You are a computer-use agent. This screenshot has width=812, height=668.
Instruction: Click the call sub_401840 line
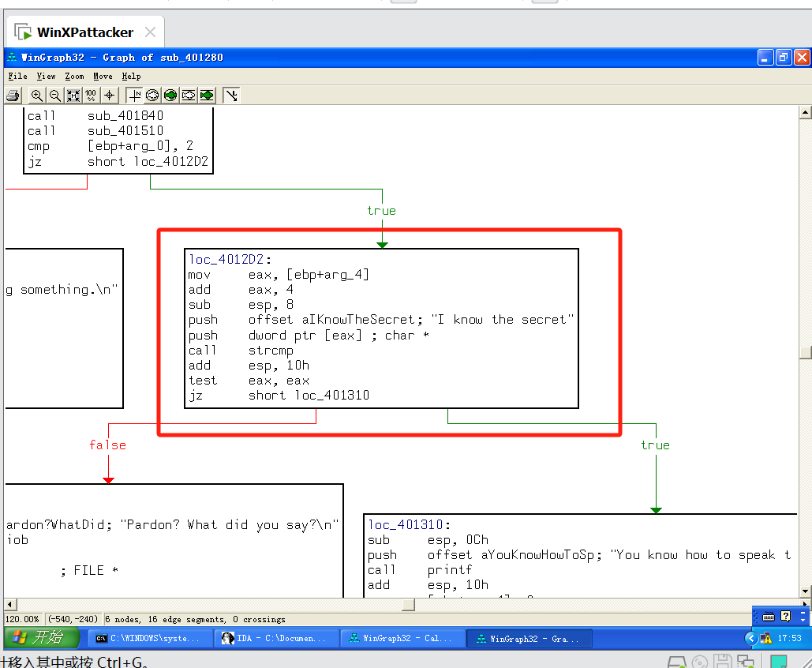click(95, 115)
